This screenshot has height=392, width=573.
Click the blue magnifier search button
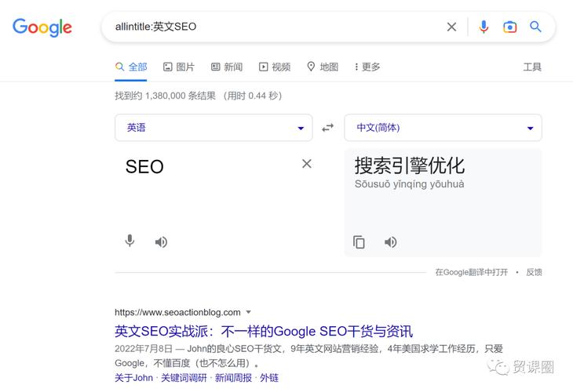(535, 27)
